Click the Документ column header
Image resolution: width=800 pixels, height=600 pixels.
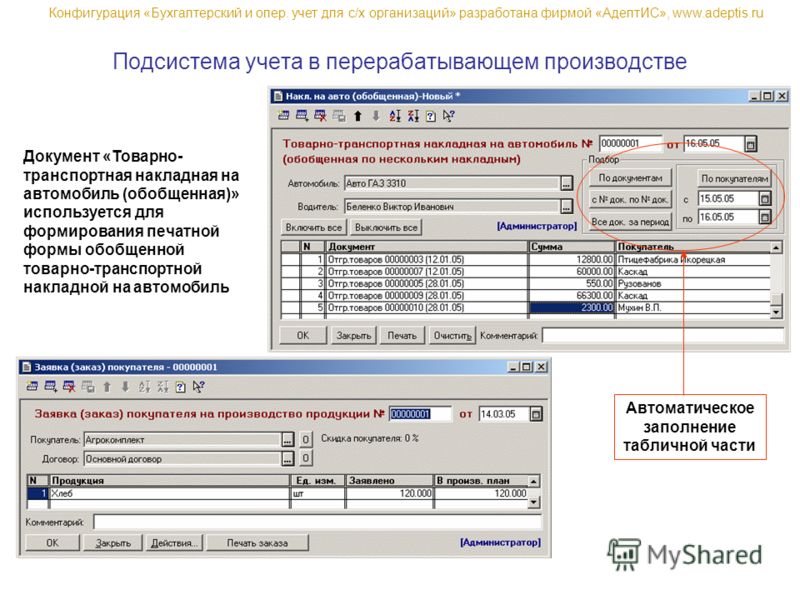click(427, 247)
